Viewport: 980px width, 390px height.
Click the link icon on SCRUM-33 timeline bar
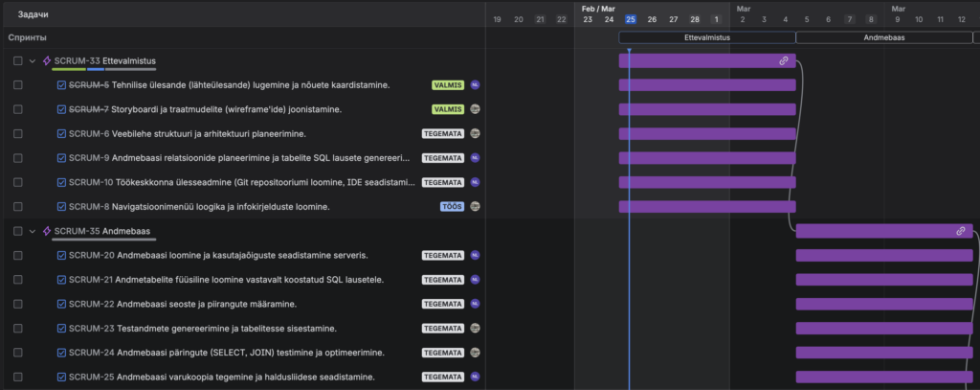click(x=783, y=60)
